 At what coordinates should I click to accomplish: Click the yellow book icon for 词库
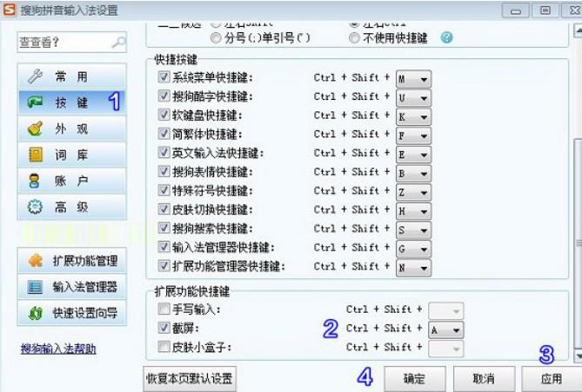click(x=36, y=155)
